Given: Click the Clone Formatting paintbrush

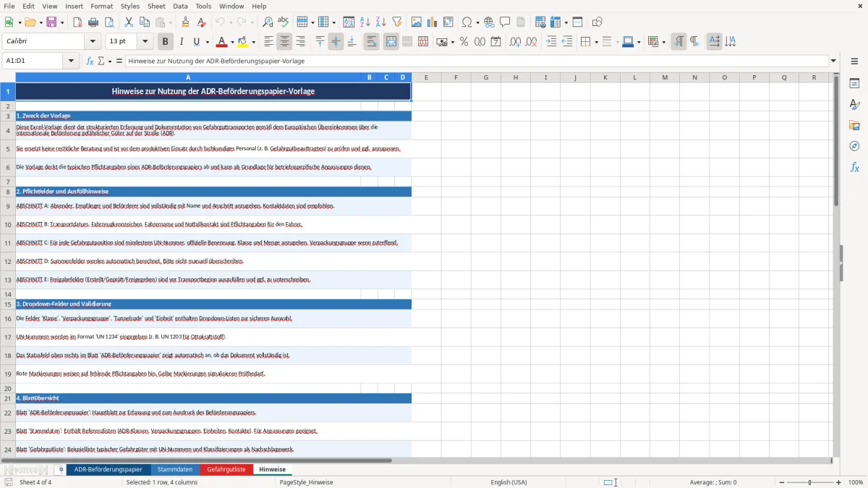Looking at the screenshot, I should click(185, 22).
